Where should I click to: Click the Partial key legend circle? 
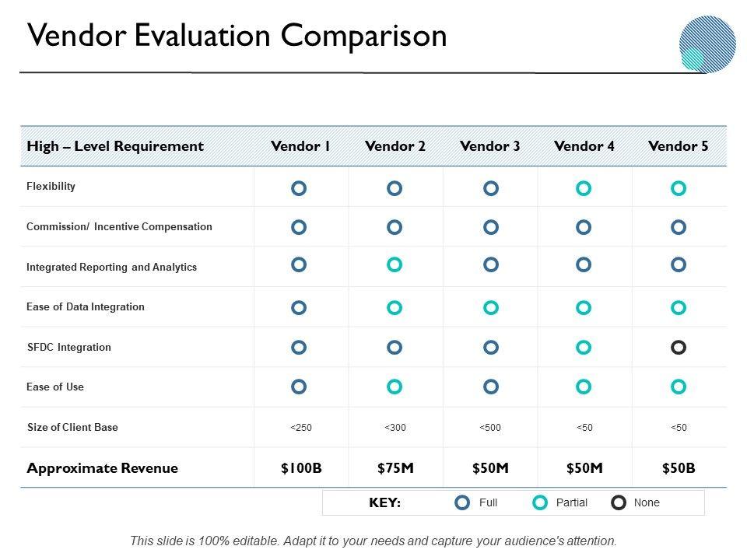539,503
